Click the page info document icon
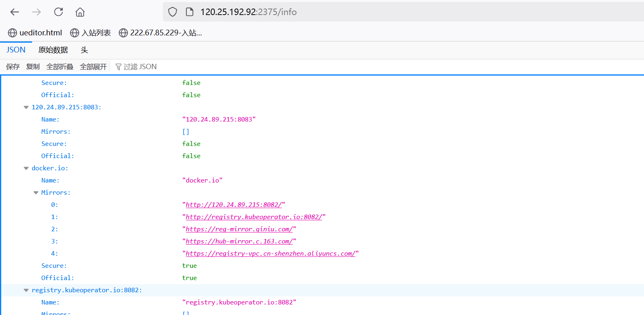 click(x=189, y=12)
